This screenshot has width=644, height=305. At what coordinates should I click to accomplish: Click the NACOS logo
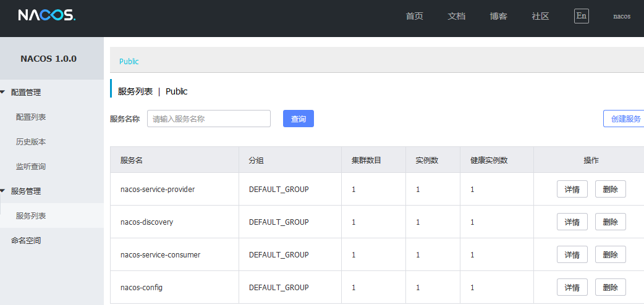tap(47, 15)
